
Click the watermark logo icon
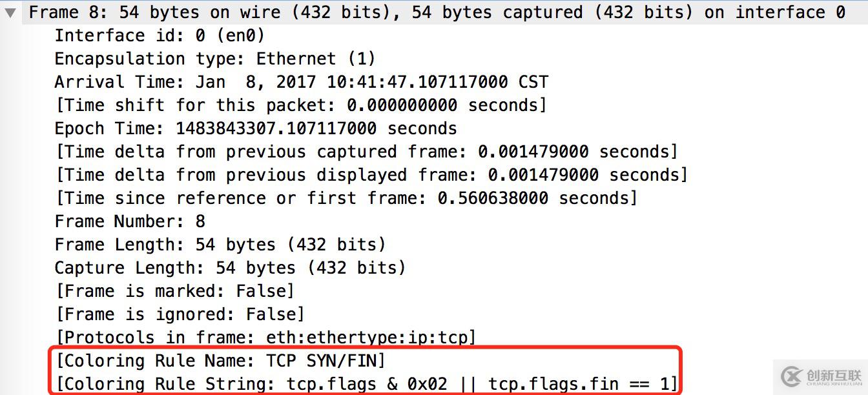(x=790, y=375)
